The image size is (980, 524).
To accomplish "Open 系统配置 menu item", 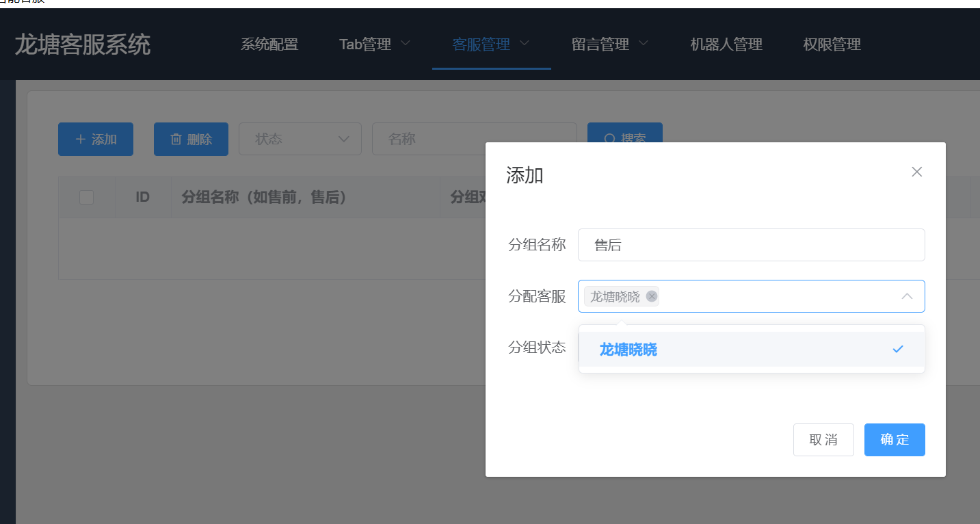I will click(269, 45).
